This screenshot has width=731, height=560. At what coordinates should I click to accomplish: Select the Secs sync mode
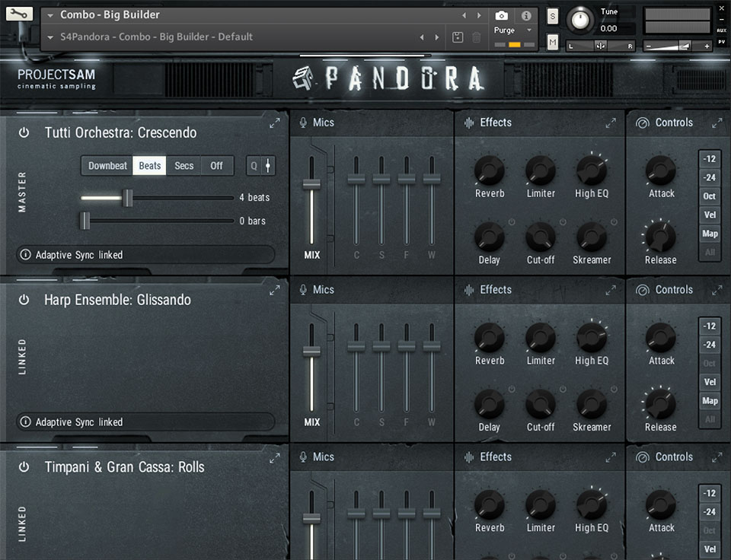[x=184, y=166]
